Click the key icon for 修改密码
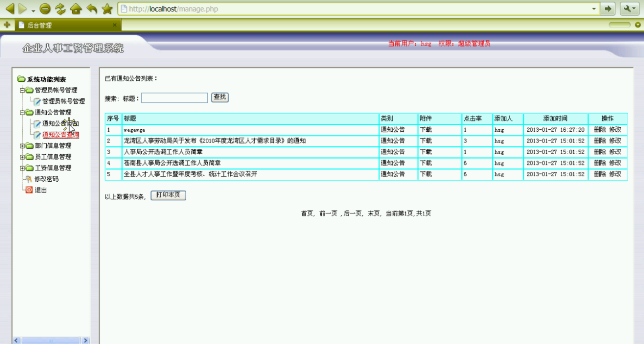The width and height of the screenshot is (644, 344). (x=29, y=179)
